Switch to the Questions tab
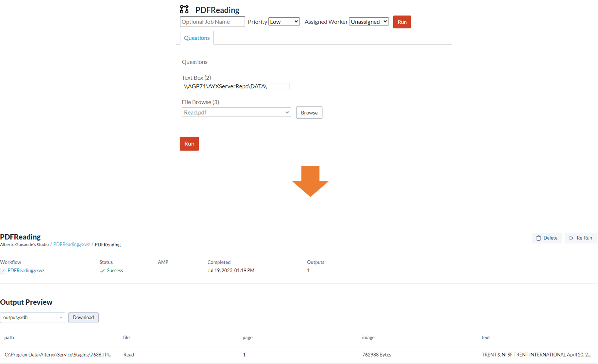Viewport: 598px width, 364px height. click(x=196, y=38)
